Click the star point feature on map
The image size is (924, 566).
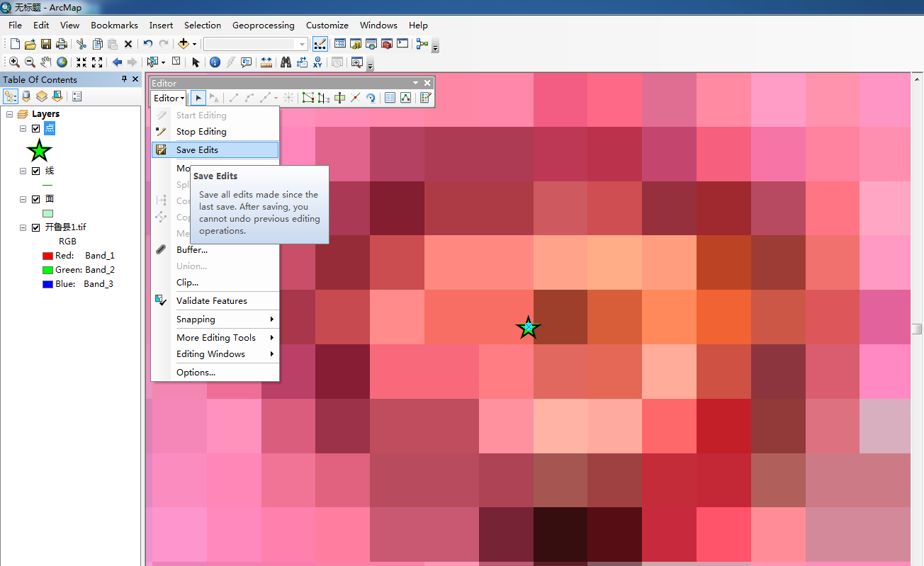pyautogui.click(x=528, y=327)
